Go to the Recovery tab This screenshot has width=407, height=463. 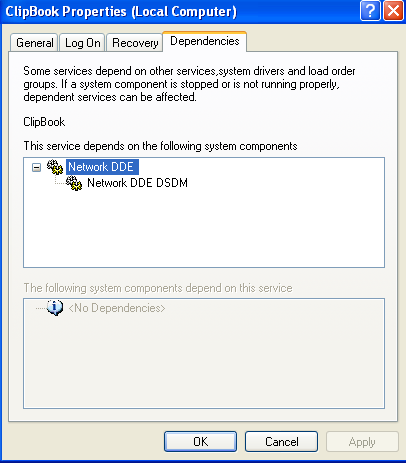(x=135, y=43)
